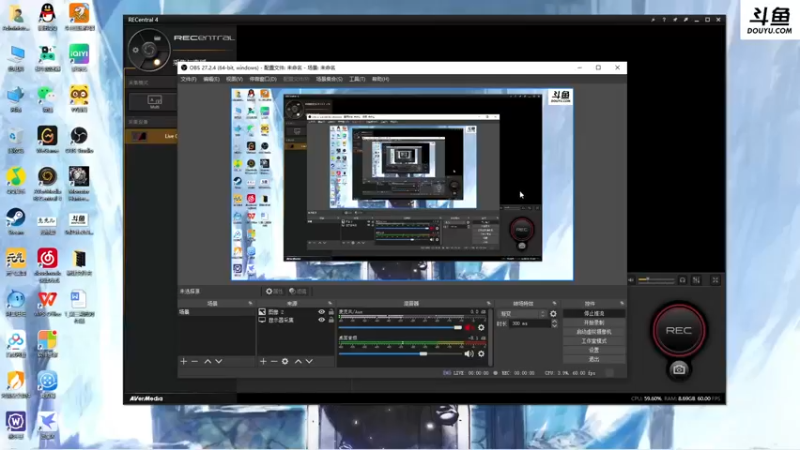Hide the 显示器采集 source eye icon
This screenshot has width=800, height=450.
point(321,320)
